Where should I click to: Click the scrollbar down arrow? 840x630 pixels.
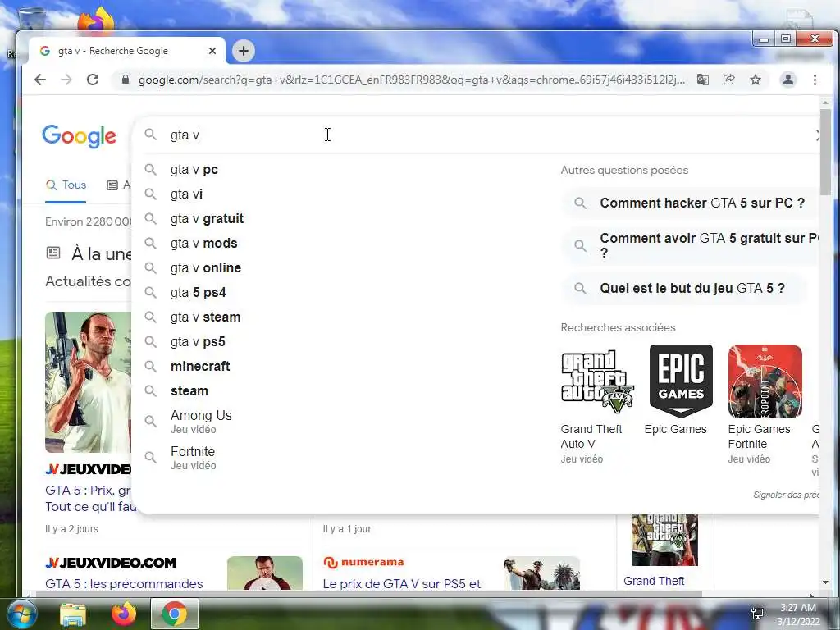click(x=825, y=582)
